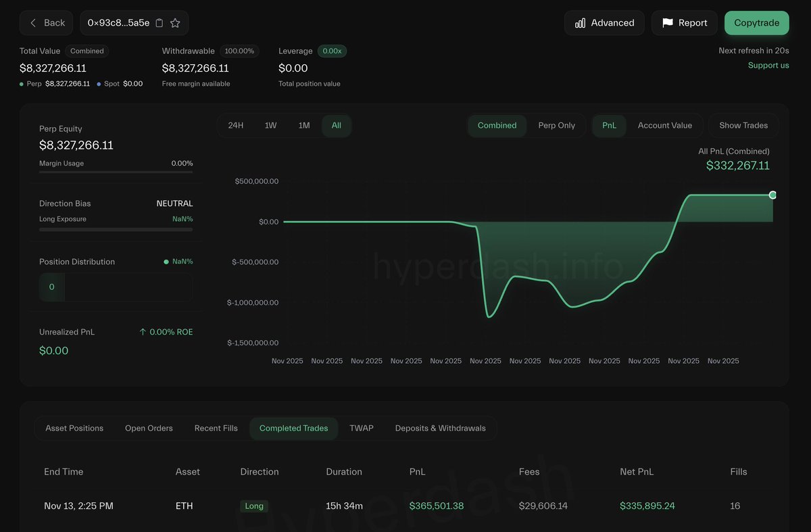Image resolution: width=811 pixels, height=532 pixels.
Task: Enable Show Trades on the chart
Action: click(743, 125)
